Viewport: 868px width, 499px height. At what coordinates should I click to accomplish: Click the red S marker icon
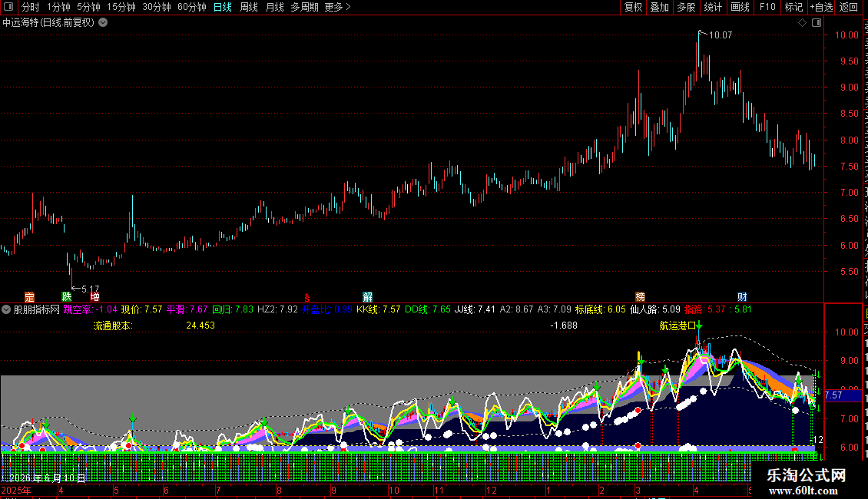(307, 298)
